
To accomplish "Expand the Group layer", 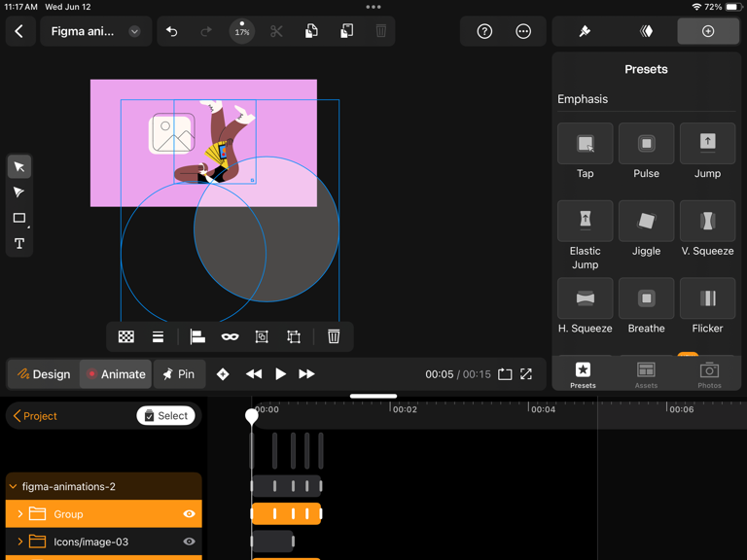I will [20, 514].
